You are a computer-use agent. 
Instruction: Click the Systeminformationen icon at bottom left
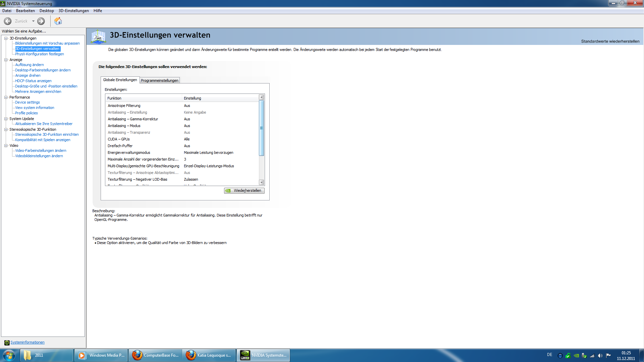coord(7,343)
